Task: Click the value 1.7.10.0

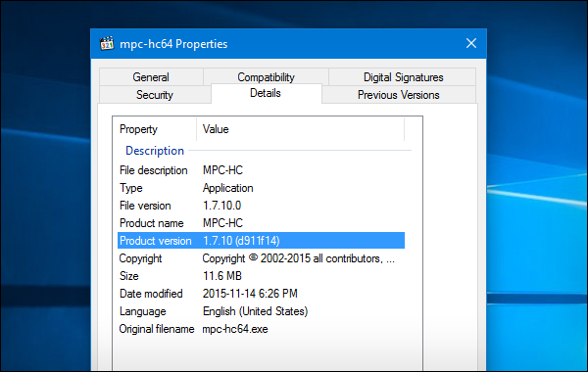Action: [x=222, y=206]
